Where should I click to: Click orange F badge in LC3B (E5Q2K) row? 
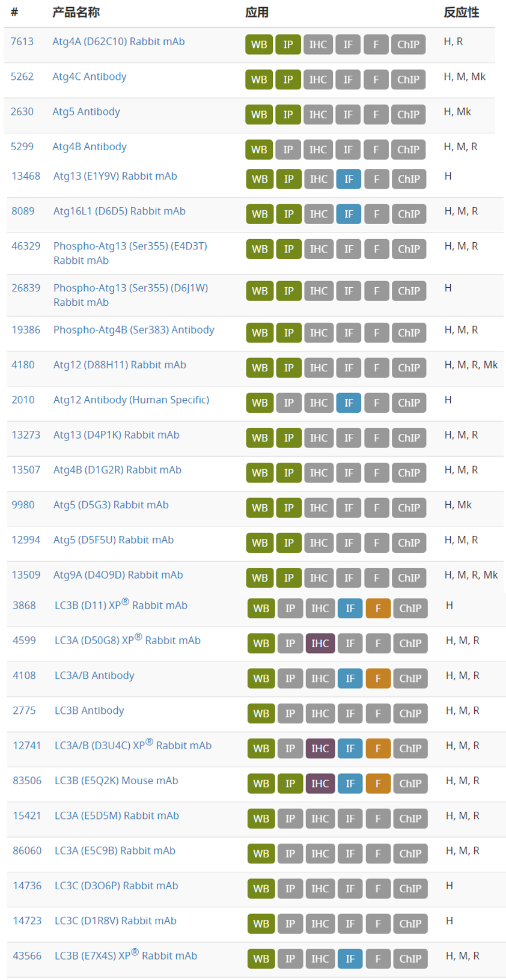378,783
